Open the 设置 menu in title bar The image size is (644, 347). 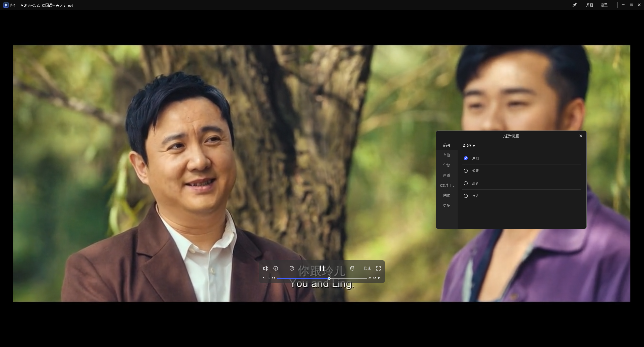(604, 5)
